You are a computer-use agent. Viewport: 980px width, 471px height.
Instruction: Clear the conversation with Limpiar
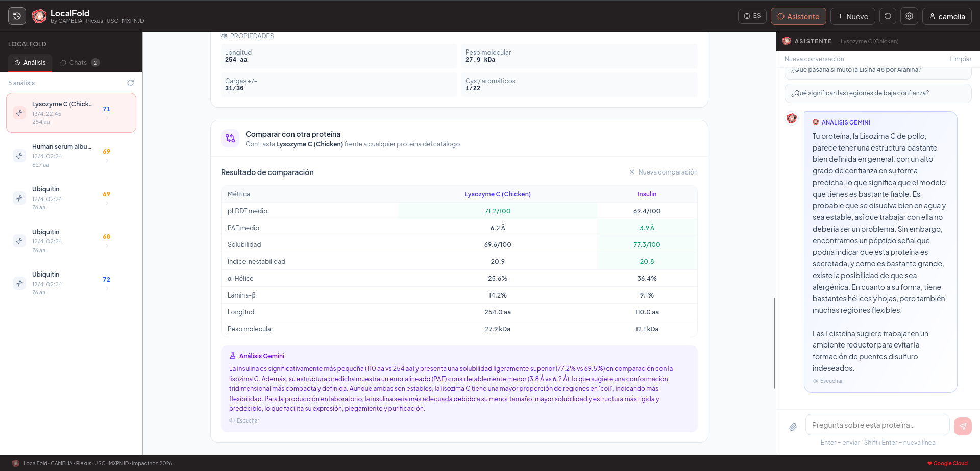(961, 59)
